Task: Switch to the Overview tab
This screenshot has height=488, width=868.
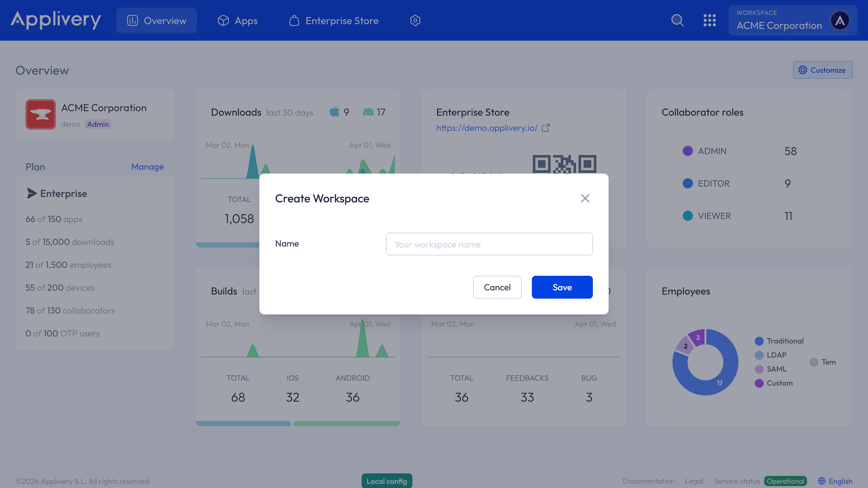Action: tap(157, 20)
